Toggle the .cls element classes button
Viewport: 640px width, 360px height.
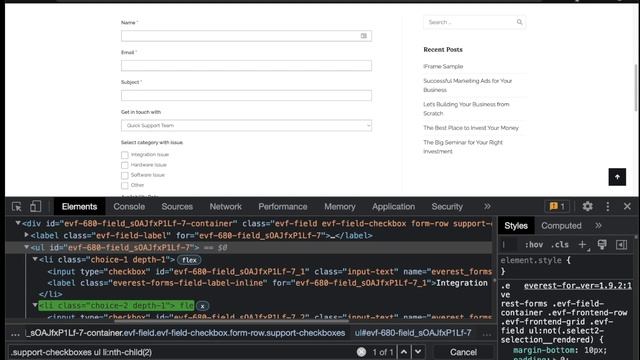tap(560, 245)
